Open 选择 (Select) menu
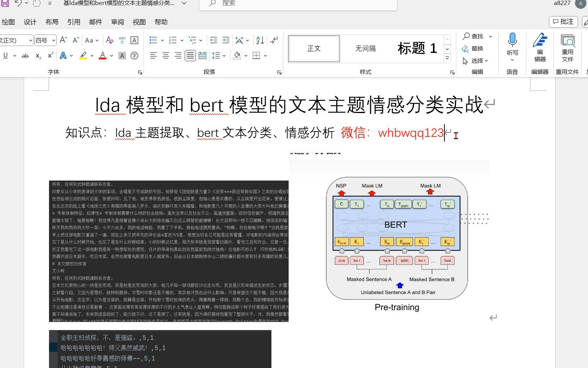 (475, 61)
